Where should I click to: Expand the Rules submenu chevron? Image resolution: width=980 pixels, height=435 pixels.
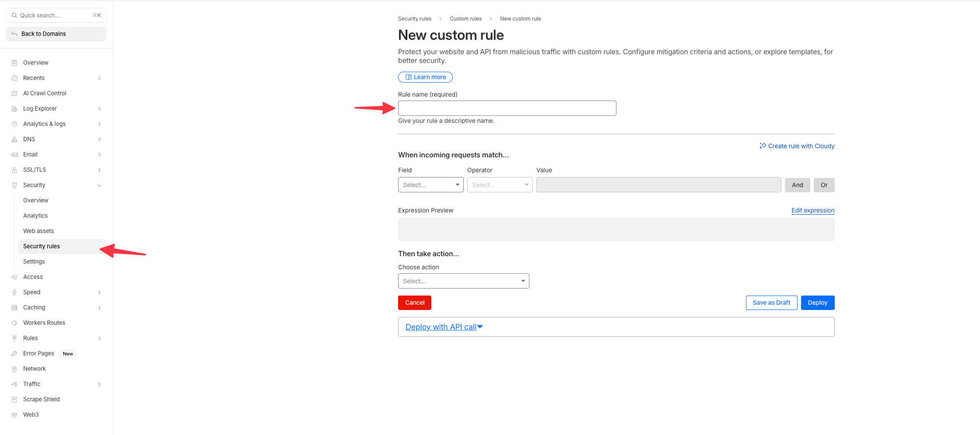click(x=99, y=338)
